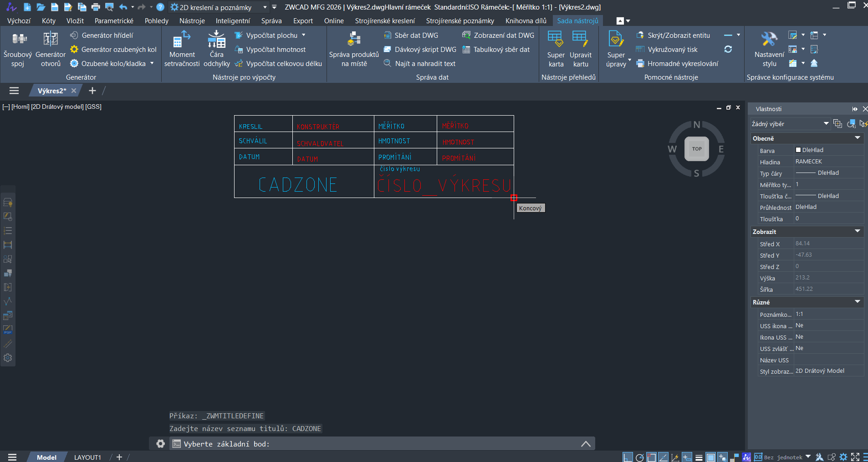868x462 pixels.
Task: Switch to the Strojírenské kreslení ribbon tab
Action: pyautogui.click(x=385, y=21)
